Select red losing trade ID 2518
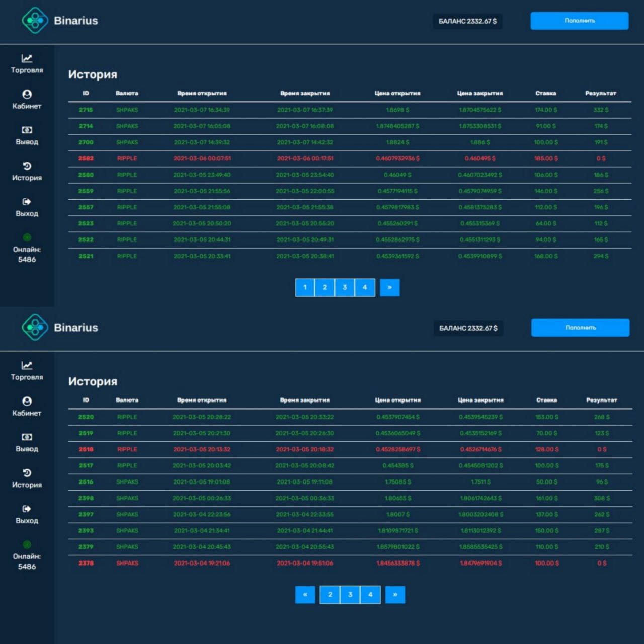This screenshot has height=644, width=644. [86, 449]
